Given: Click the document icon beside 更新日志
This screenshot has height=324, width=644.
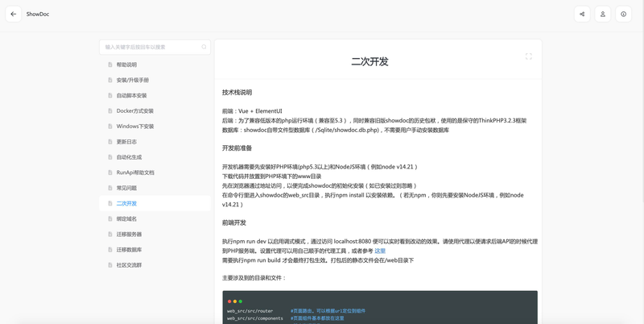Looking at the screenshot, I should click(x=110, y=141).
